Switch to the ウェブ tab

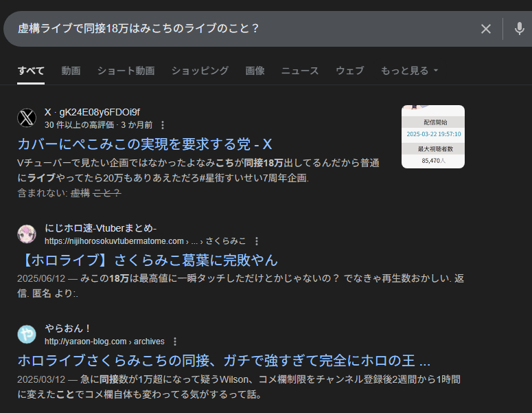tap(350, 71)
